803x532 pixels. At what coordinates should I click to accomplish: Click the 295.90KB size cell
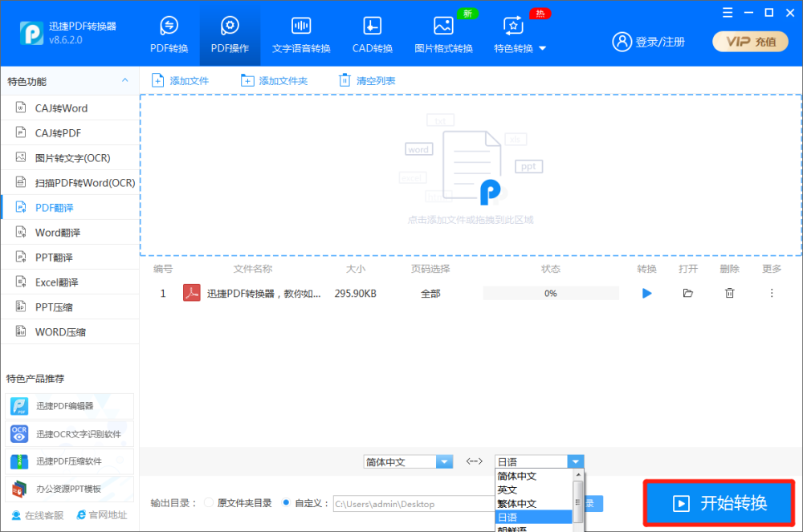356,294
